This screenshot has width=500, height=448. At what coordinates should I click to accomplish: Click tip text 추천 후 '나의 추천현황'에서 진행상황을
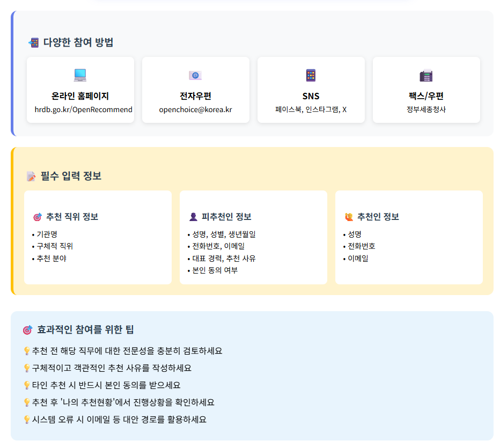click(123, 402)
